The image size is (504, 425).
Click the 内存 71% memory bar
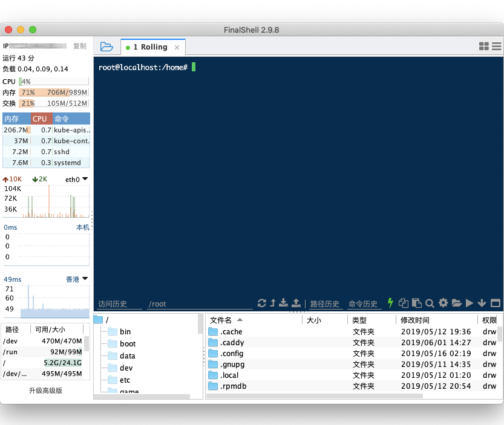point(54,92)
